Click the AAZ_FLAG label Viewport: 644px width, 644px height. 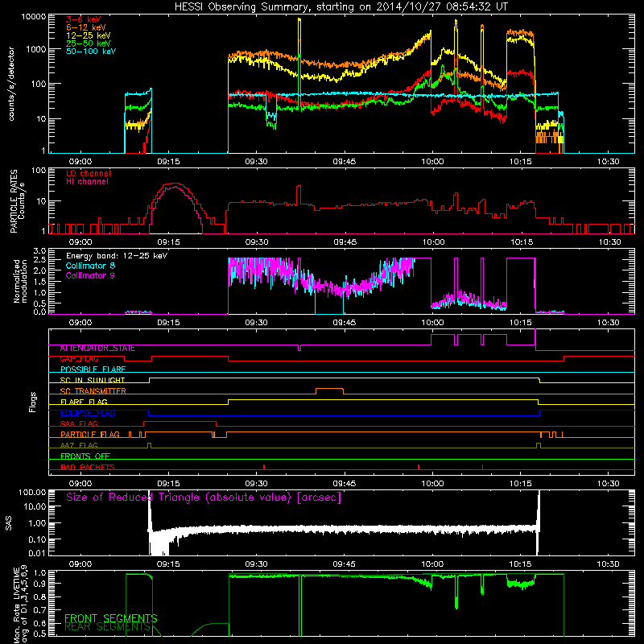tap(79, 446)
